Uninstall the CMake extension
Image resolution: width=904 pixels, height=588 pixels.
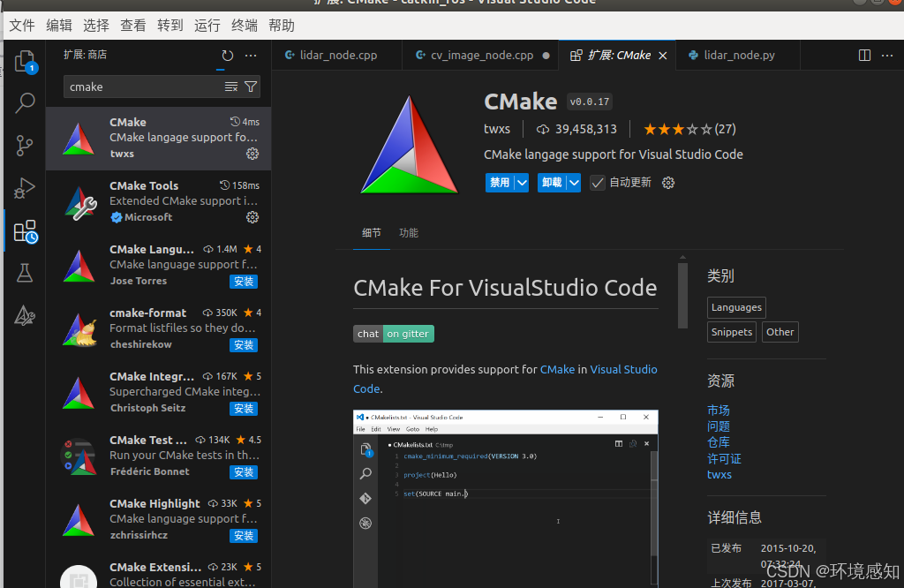(x=552, y=183)
